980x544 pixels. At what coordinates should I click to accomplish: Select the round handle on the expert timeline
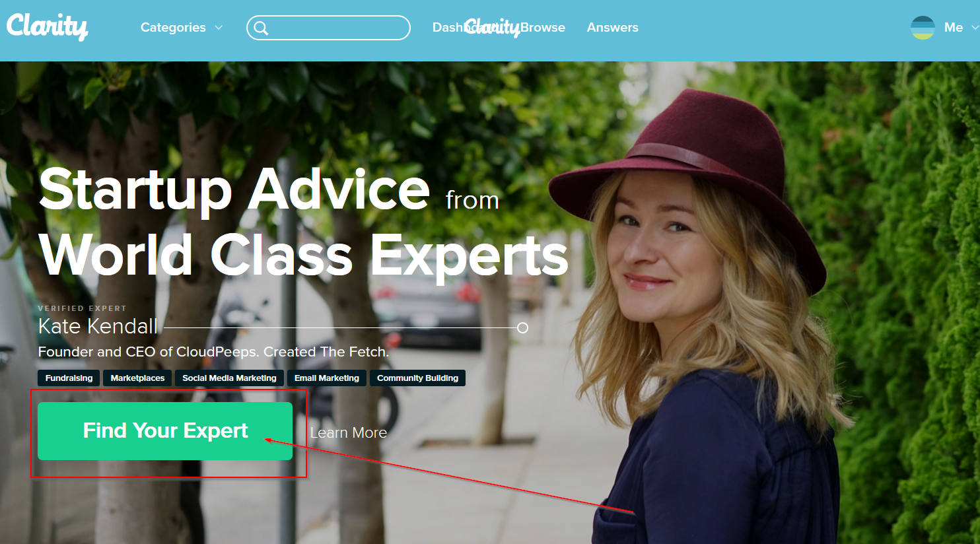pos(522,327)
